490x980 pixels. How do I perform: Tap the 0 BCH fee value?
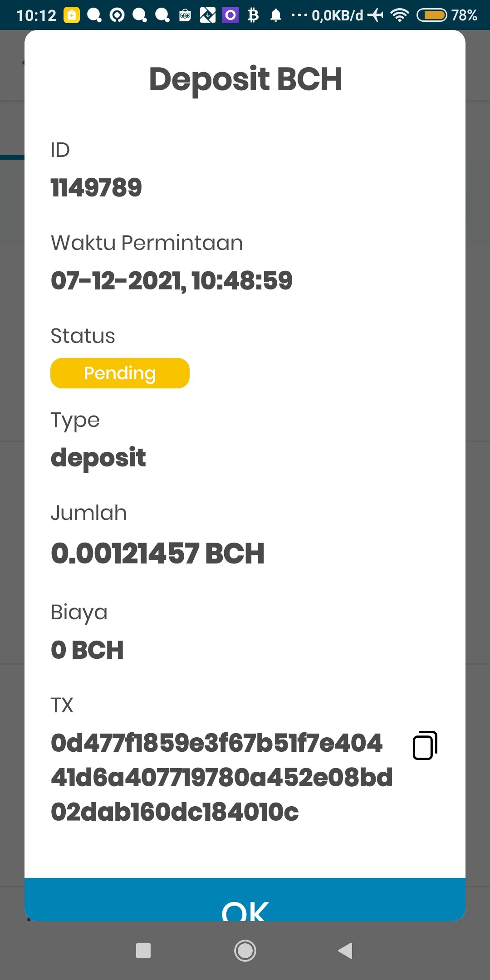tap(87, 650)
